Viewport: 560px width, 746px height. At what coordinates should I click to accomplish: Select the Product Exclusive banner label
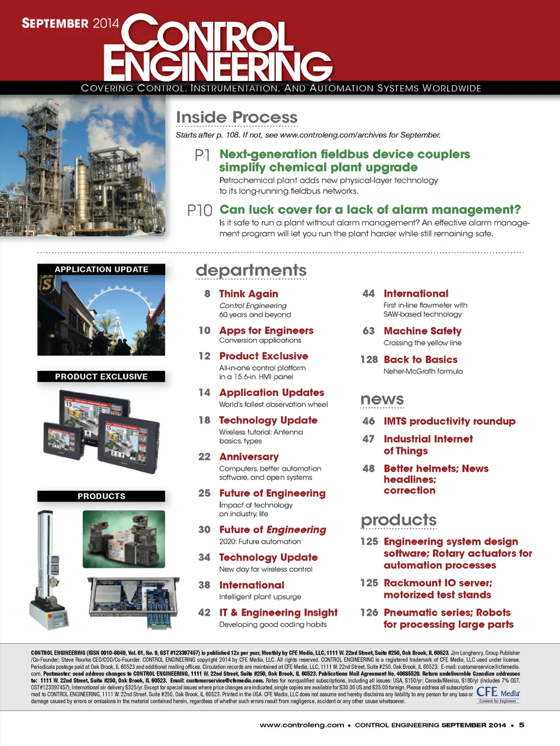[x=101, y=377]
